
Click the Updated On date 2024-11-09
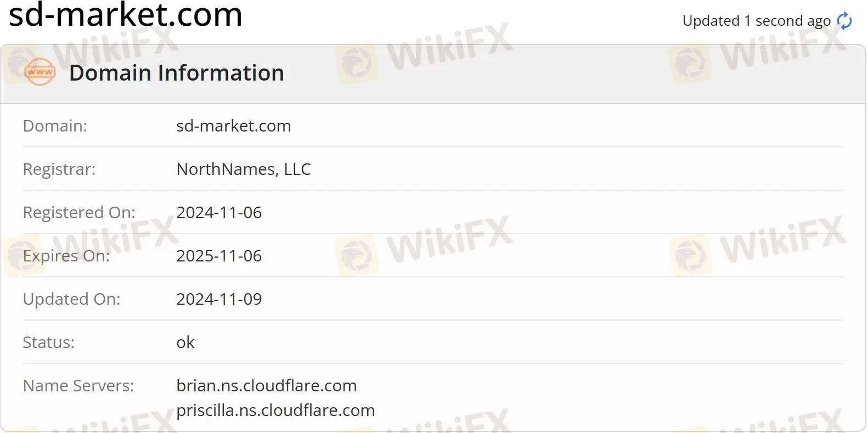[219, 299]
